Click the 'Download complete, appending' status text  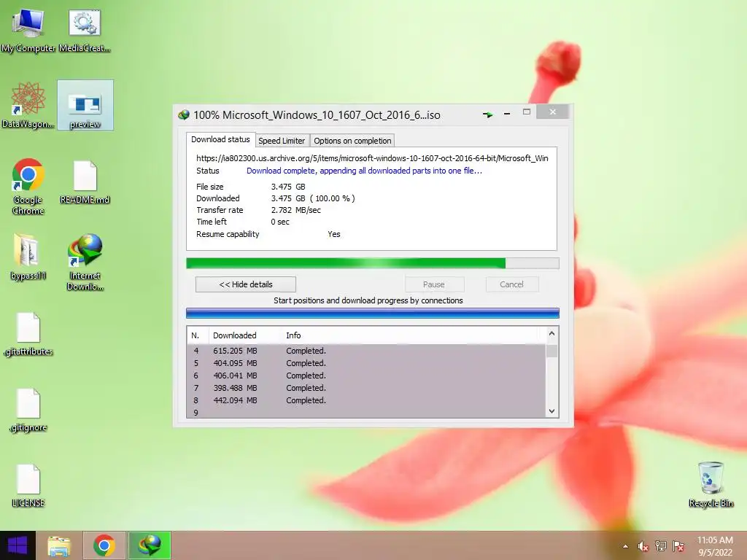point(364,171)
